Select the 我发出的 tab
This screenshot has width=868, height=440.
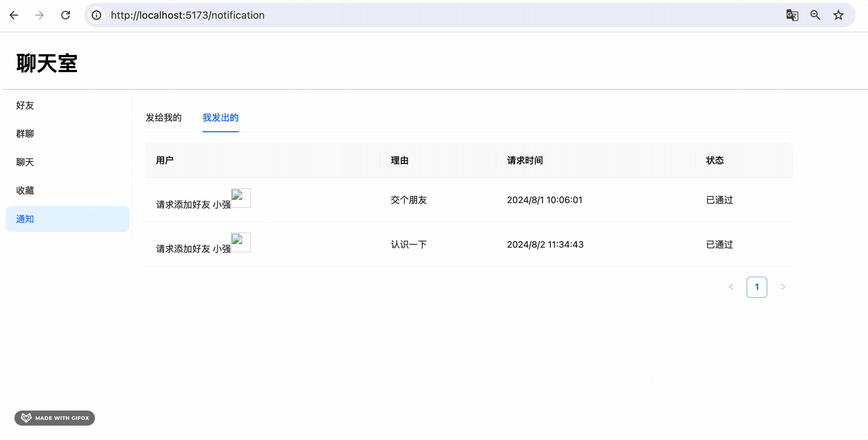tap(220, 118)
